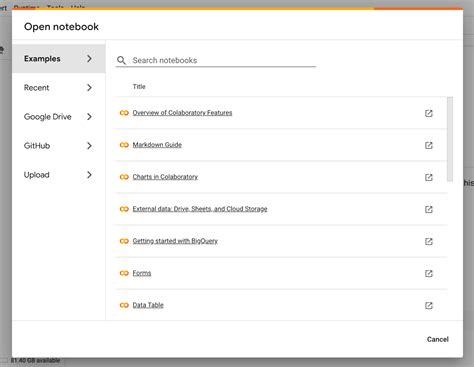
Task: Open Data Table notebook in new tab icon
Action: [x=429, y=305]
